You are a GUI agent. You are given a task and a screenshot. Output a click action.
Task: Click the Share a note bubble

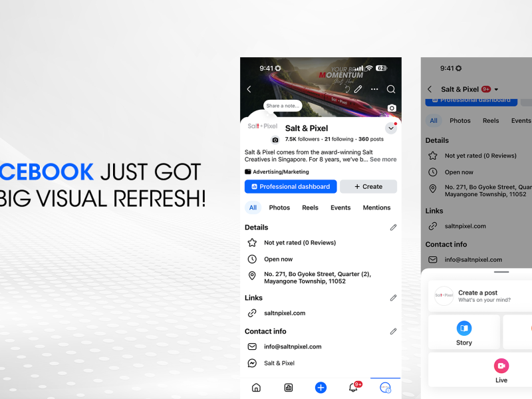(x=283, y=106)
